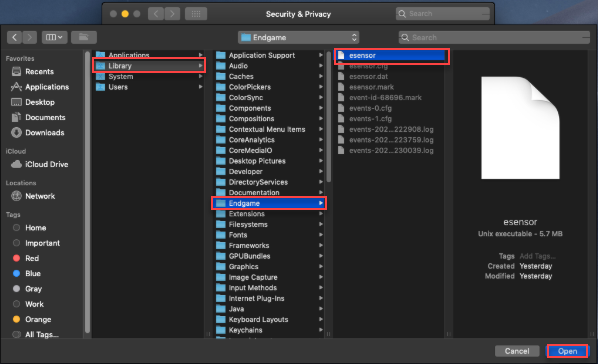Show all preferences grid button
Screen dimensions: 598x364
196,14
